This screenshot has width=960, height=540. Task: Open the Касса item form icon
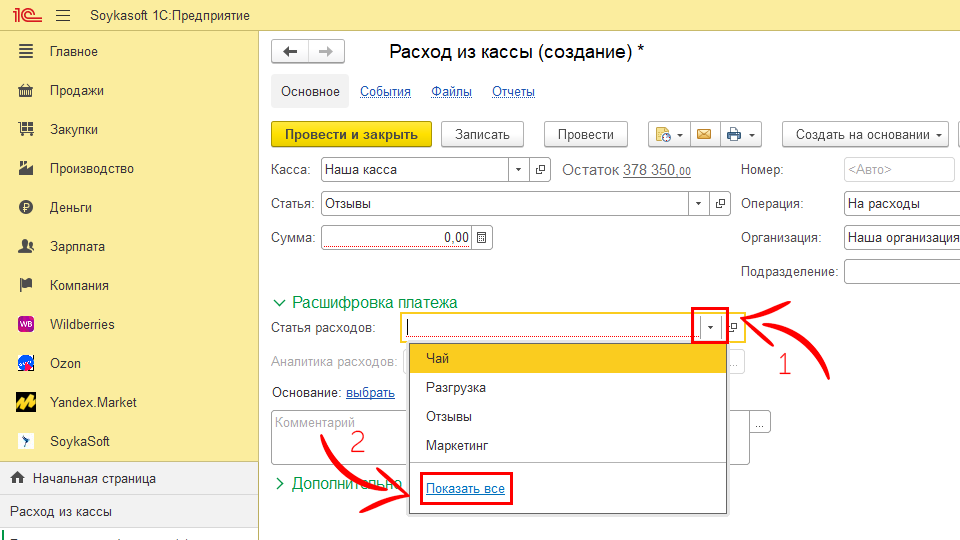541,170
